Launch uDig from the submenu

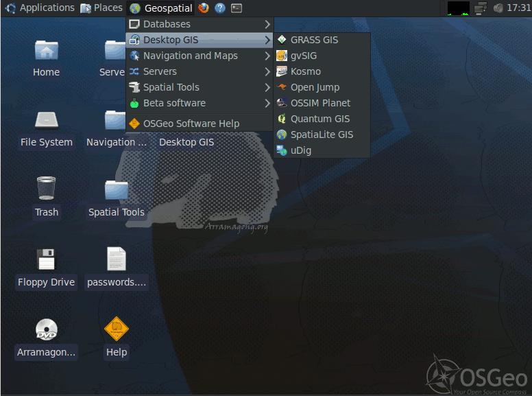[322, 150]
